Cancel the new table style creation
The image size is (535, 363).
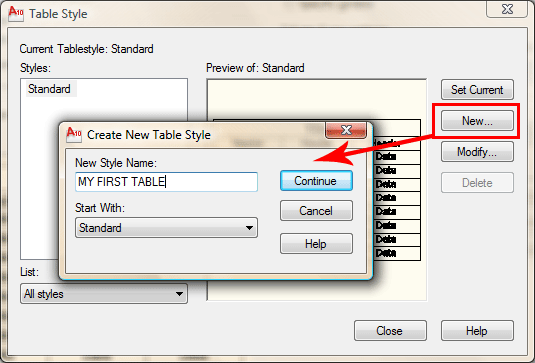tap(316, 210)
